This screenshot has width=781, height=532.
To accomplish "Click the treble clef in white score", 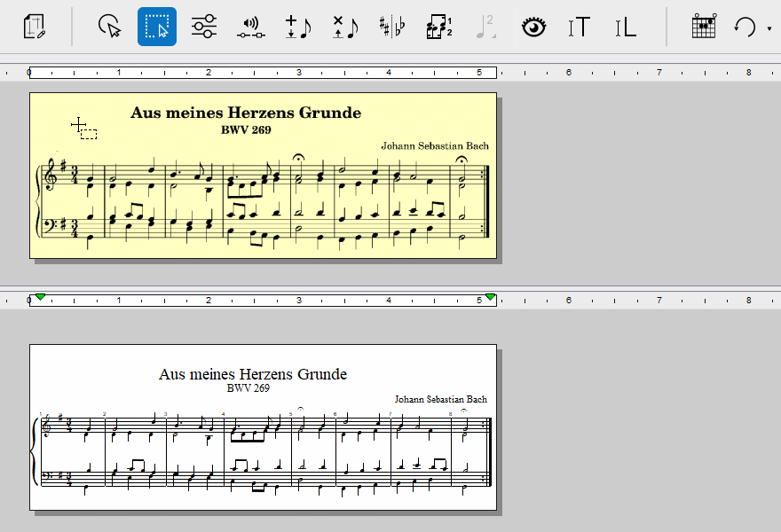I will point(48,426).
